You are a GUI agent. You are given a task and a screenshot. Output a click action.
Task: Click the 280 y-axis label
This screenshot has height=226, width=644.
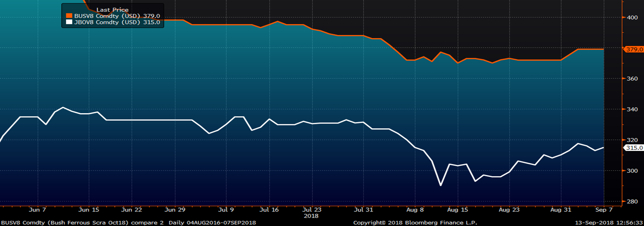632,201
